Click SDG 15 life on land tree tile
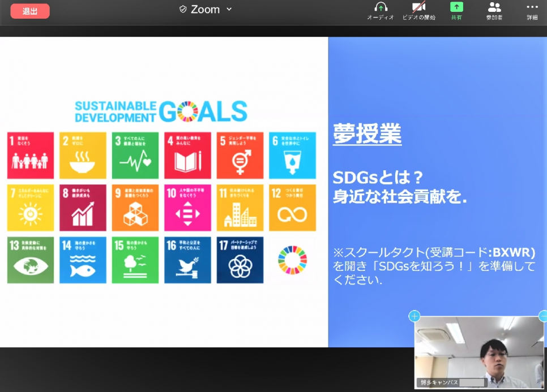 pyautogui.click(x=135, y=260)
